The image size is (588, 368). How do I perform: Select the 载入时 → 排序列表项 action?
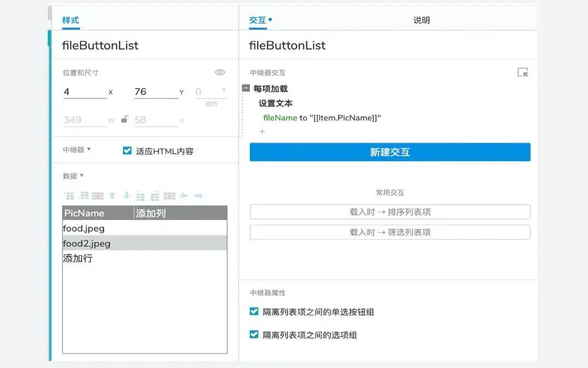tap(389, 212)
